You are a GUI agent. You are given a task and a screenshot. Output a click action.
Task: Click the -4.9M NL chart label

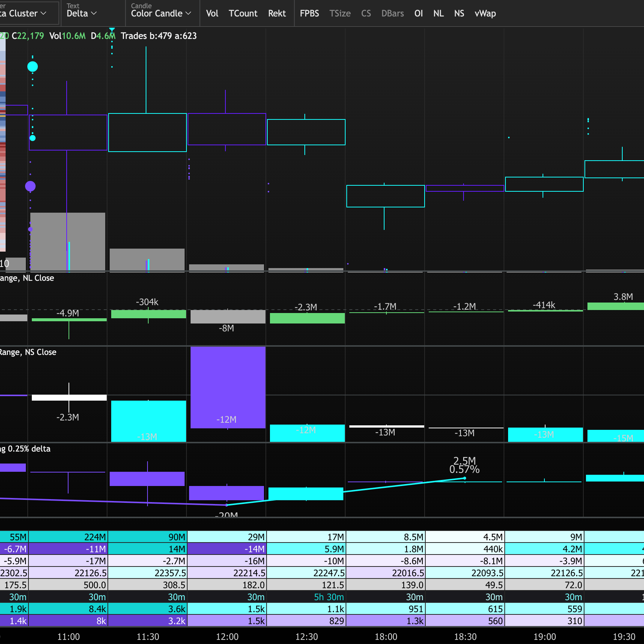click(x=68, y=313)
